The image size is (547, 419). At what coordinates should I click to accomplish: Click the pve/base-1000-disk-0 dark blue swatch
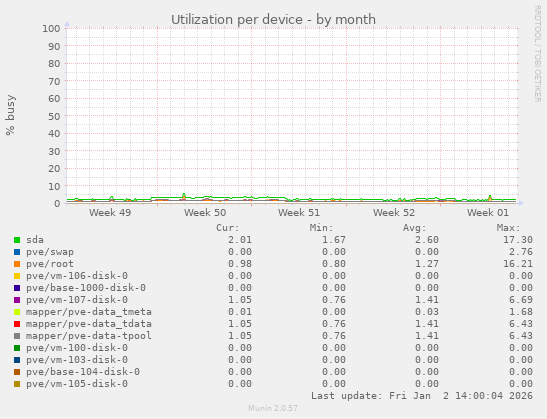point(17,288)
